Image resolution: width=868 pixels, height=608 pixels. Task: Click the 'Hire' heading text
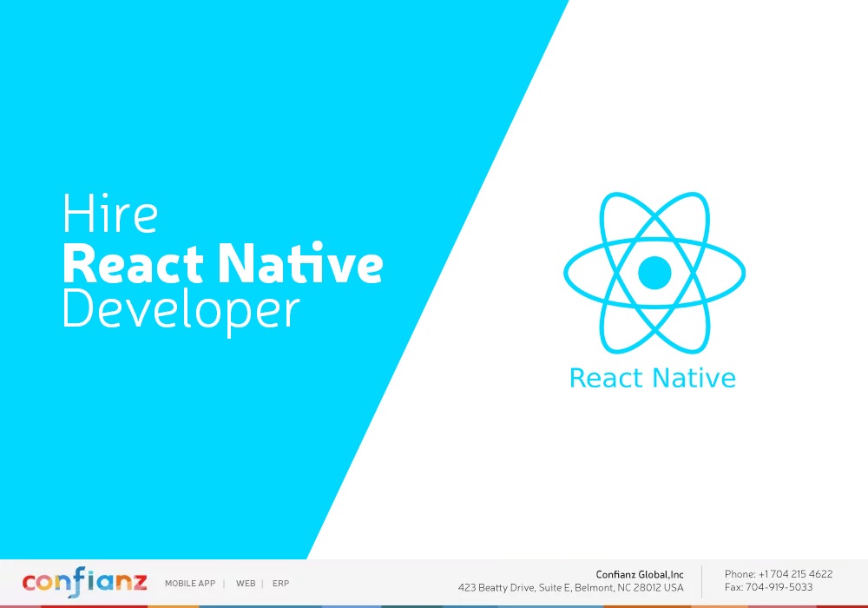[110, 214]
